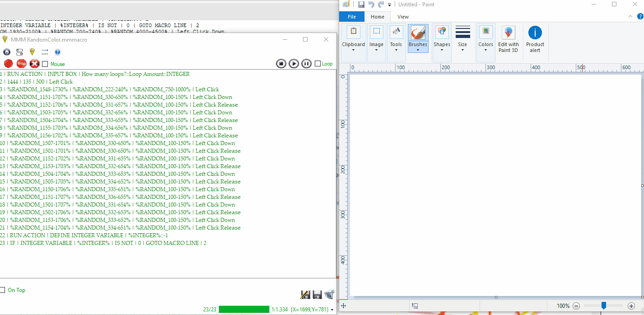Open the blue Help question mark icon

click(x=57, y=52)
